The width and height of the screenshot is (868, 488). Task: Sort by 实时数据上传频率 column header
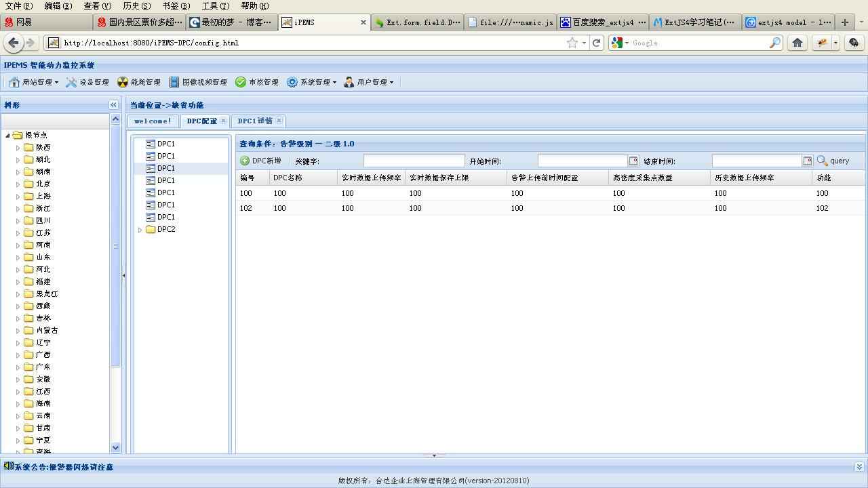click(x=371, y=178)
